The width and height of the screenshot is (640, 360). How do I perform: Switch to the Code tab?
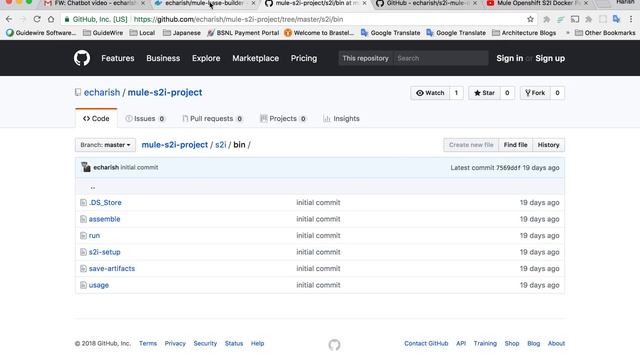tap(96, 118)
